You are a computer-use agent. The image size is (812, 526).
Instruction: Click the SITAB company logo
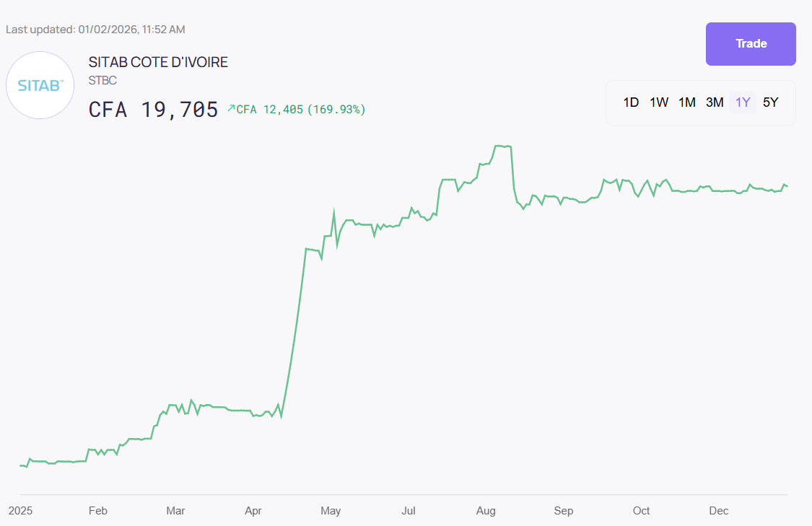point(40,85)
